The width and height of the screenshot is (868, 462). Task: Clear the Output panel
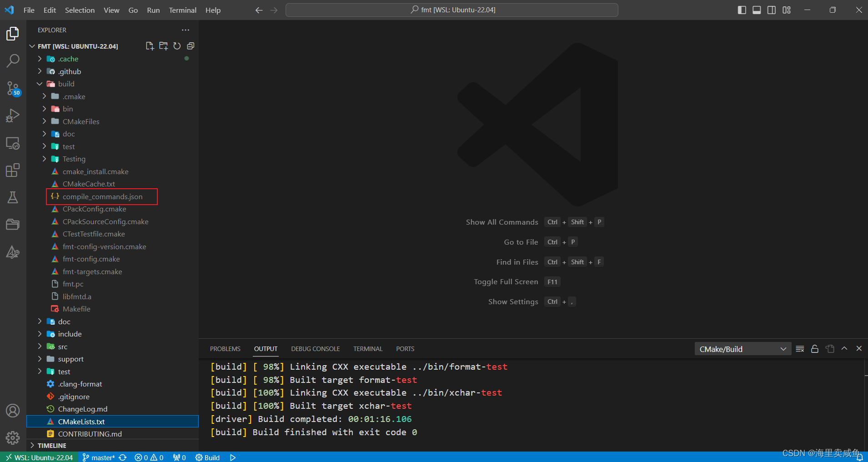pos(800,349)
